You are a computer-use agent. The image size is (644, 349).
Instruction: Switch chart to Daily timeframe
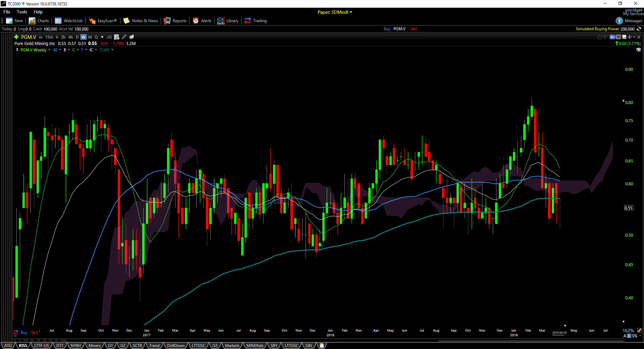point(77,37)
